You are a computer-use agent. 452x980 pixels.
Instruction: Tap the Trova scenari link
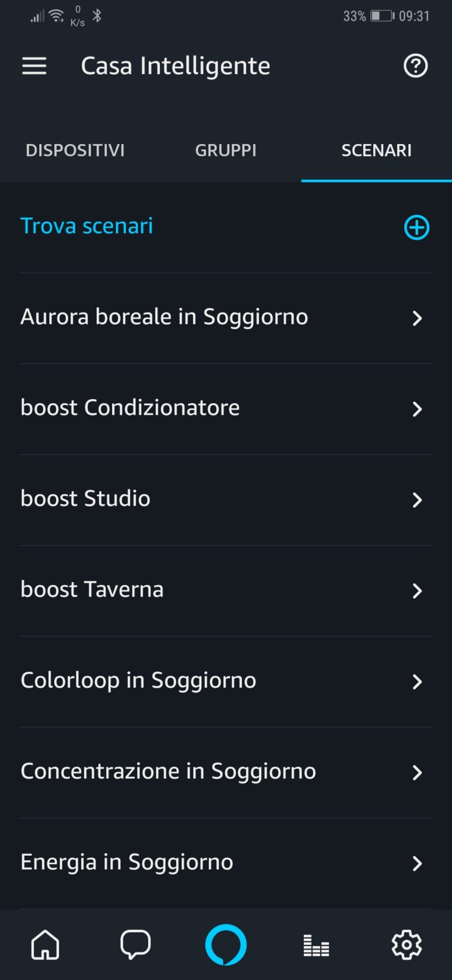point(87,226)
